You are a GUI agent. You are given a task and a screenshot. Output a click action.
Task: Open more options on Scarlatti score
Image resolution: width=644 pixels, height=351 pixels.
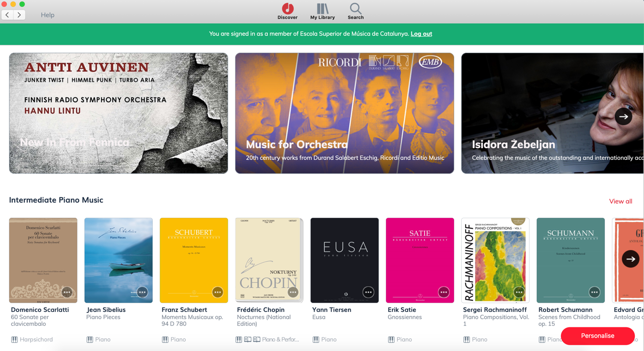(x=67, y=292)
